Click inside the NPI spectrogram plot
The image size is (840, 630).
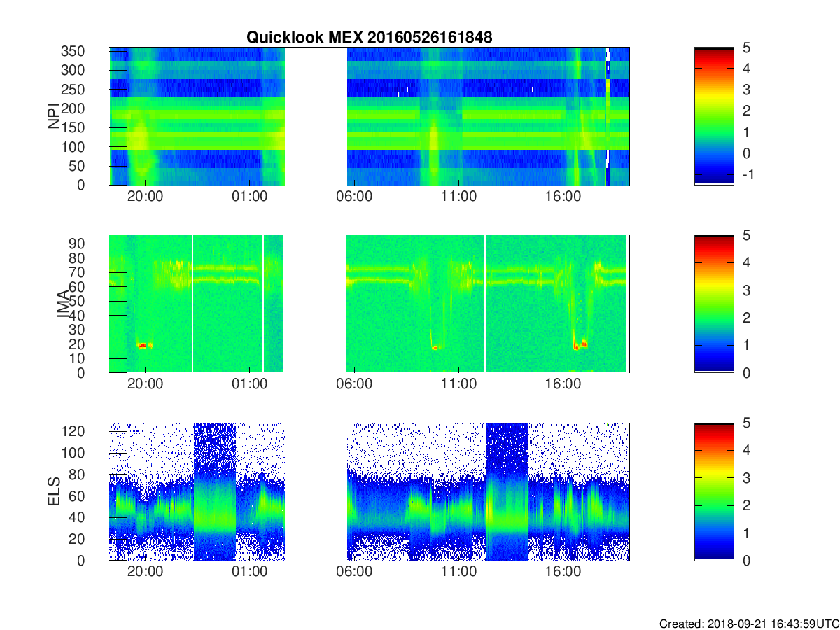coord(370,115)
